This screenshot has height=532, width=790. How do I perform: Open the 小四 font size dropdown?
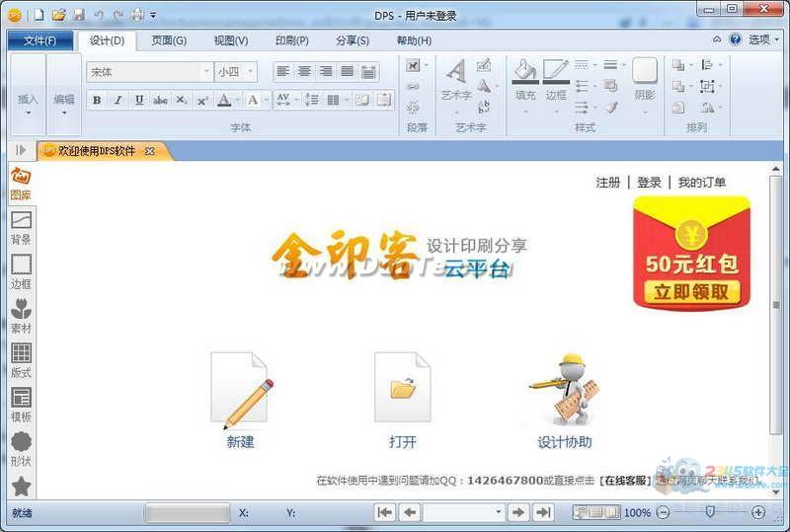[250, 71]
